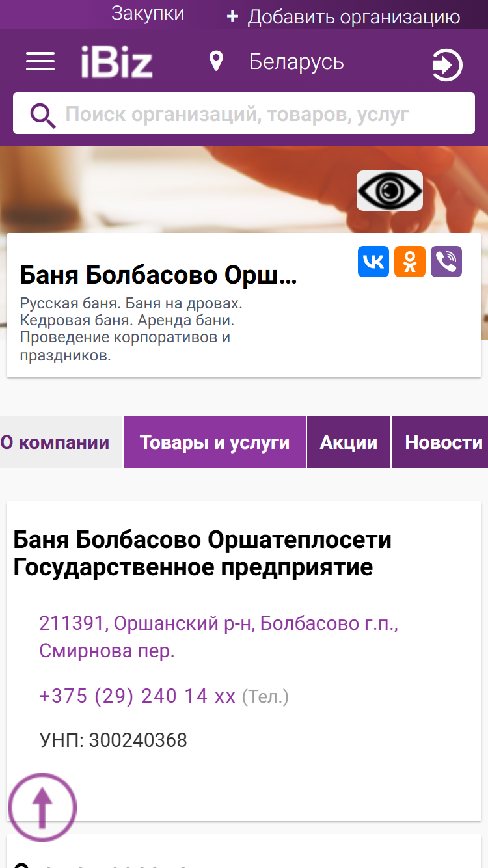
Task: Click the scroll-to-top arrow button
Action: pyautogui.click(x=42, y=807)
